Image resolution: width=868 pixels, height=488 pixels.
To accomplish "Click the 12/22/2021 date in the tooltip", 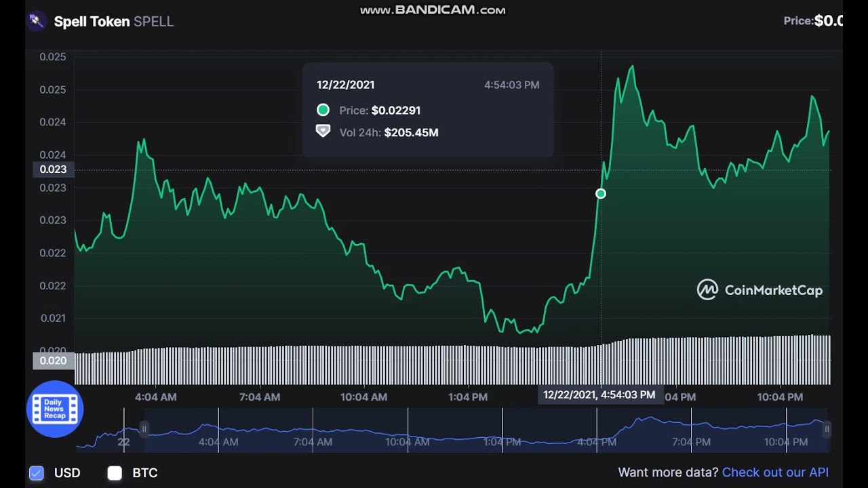I will 346,85.
